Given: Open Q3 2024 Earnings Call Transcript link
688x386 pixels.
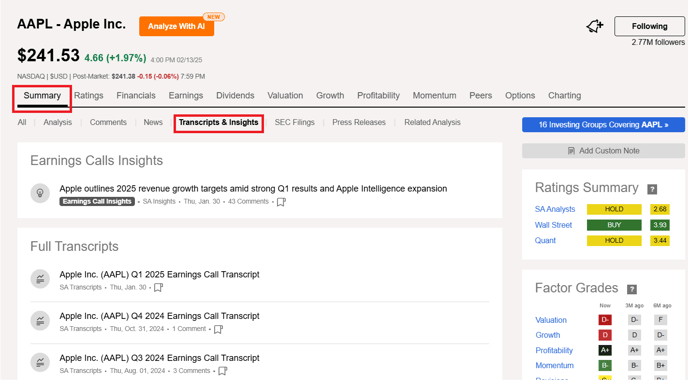Looking at the screenshot, I should coord(159,358).
